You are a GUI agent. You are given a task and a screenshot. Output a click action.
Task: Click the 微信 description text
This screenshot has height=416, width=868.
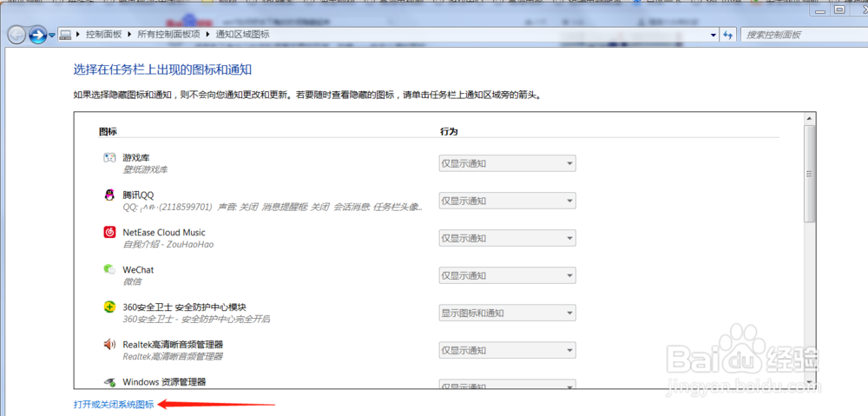[132, 281]
